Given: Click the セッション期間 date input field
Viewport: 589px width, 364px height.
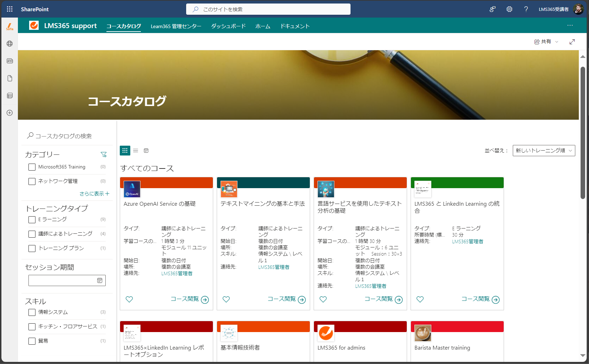Looking at the screenshot, I should click(67, 280).
